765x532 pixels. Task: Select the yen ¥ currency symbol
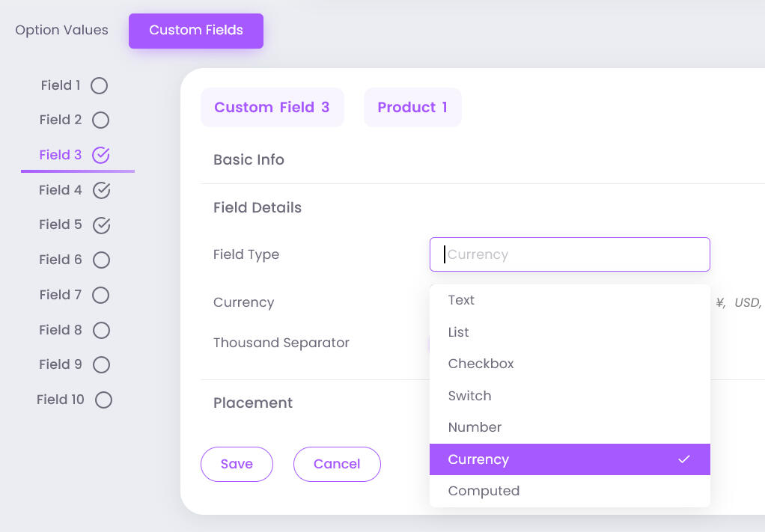(719, 302)
